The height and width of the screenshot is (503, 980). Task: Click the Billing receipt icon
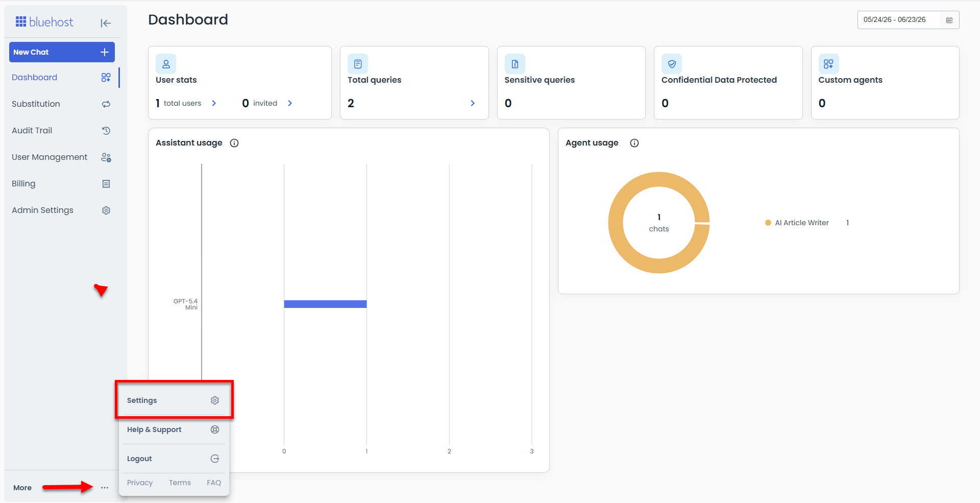tap(106, 184)
